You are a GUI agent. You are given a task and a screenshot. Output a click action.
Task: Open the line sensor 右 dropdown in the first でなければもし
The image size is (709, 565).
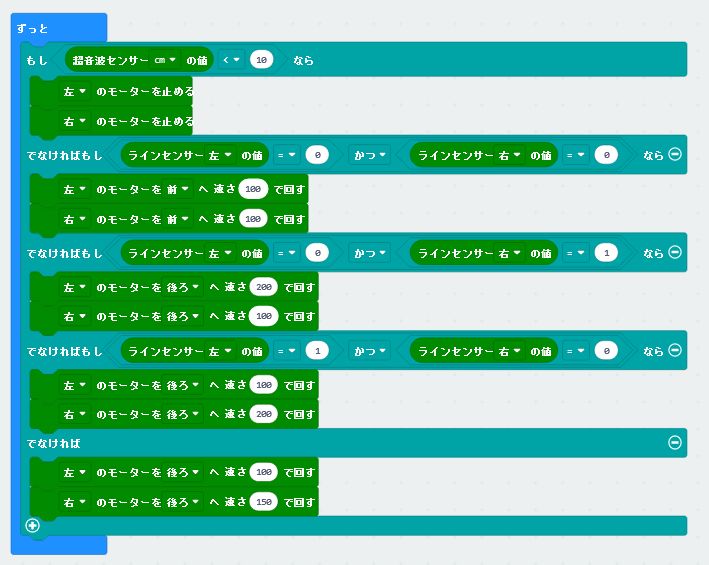click(510, 155)
